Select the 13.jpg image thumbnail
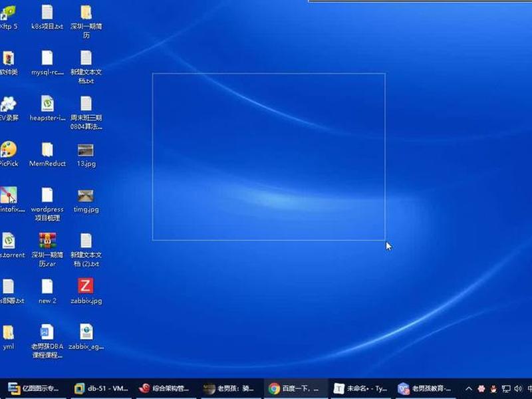 [86, 151]
